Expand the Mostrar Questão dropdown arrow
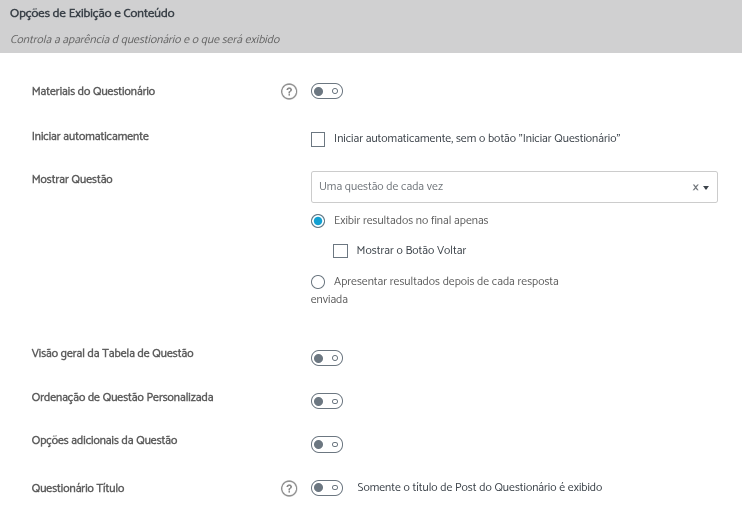Screen dimensions: 742x513 (x=706, y=187)
